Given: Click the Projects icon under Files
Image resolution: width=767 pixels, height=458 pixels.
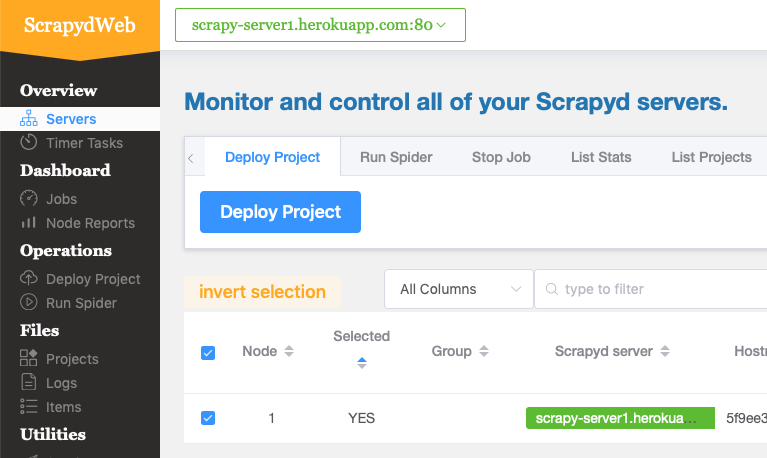Looking at the screenshot, I should [x=28, y=359].
